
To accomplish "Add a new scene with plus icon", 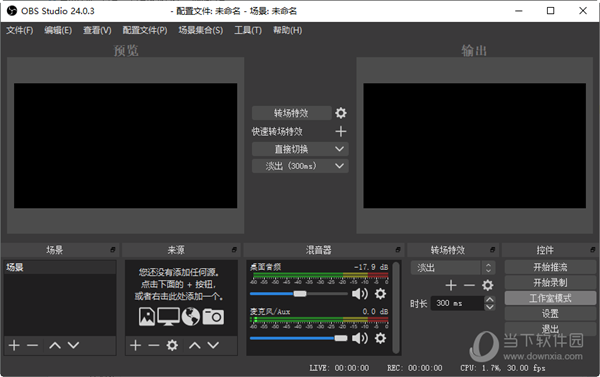I will pyautogui.click(x=14, y=345).
